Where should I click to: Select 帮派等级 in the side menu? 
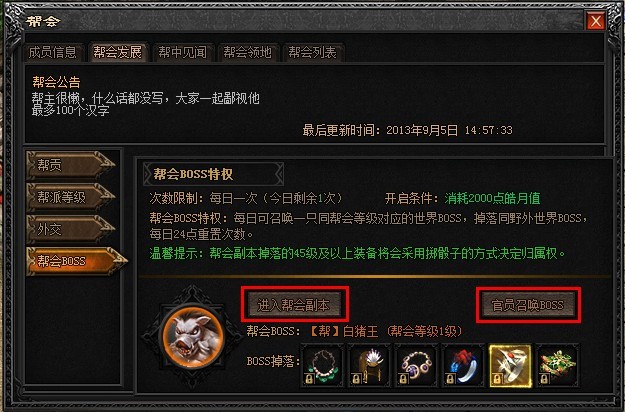pyautogui.click(x=71, y=197)
